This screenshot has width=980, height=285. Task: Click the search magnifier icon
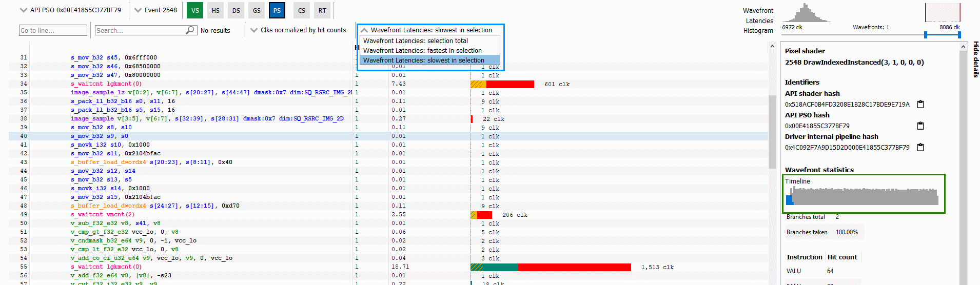pos(190,30)
